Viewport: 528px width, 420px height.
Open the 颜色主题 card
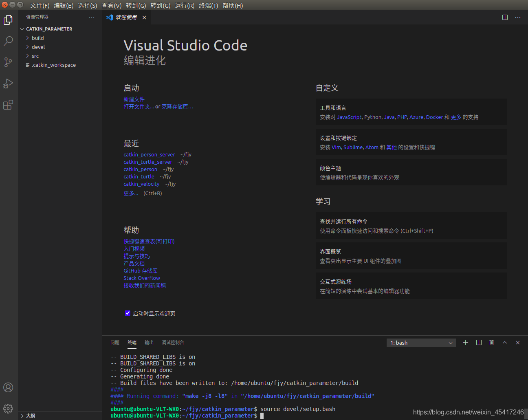411,172
